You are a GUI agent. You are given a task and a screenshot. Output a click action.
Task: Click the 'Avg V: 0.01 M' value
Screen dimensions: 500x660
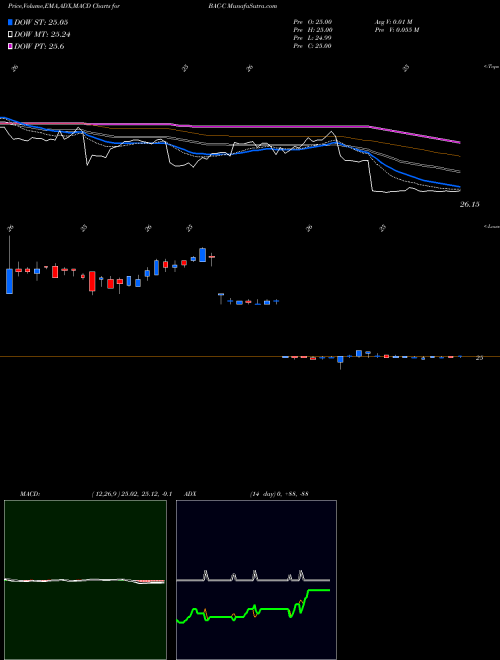click(x=396, y=22)
